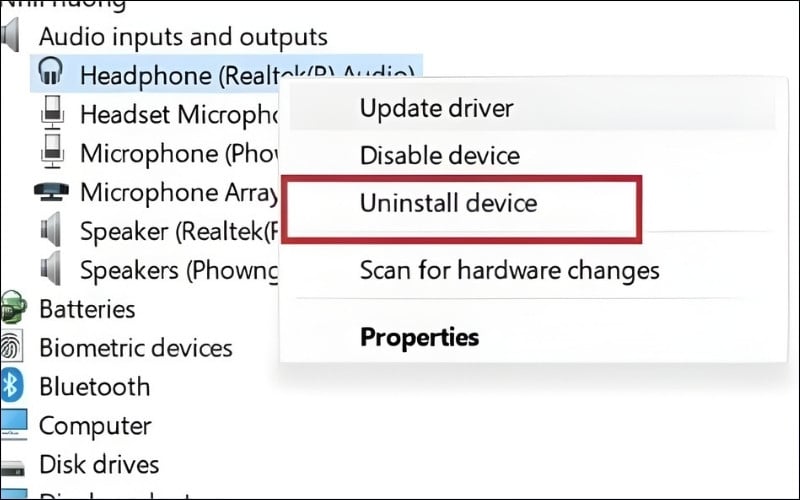Select the Audio inputs and outputs category
This screenshot has width=800, height=500.
click(x=183, y=37)
